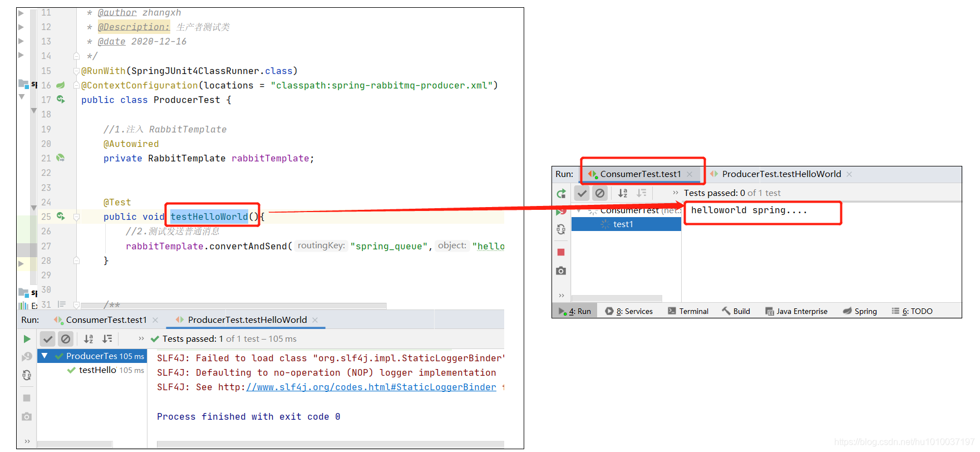This screenshot has width=980, height=452.
Task: Toggle Show Passed checkmark in the ProducerTest run panel
Action: point(48,338)
